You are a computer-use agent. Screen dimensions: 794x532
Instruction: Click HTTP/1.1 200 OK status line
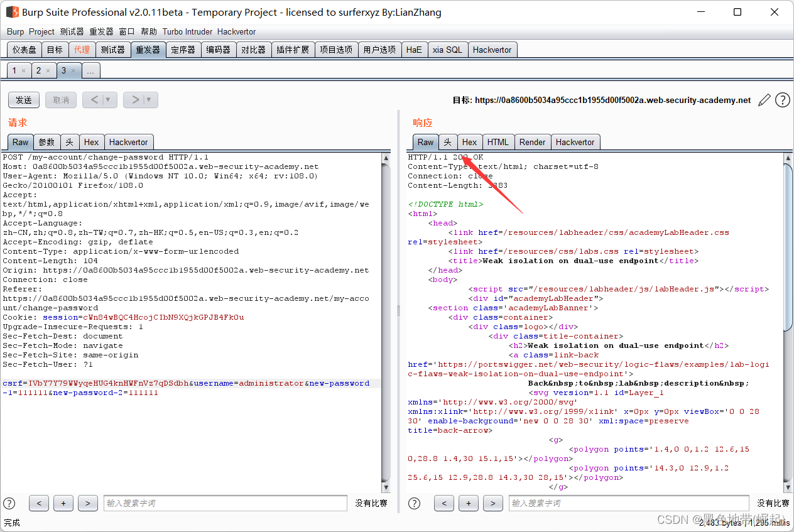click(x=445, y=157)
